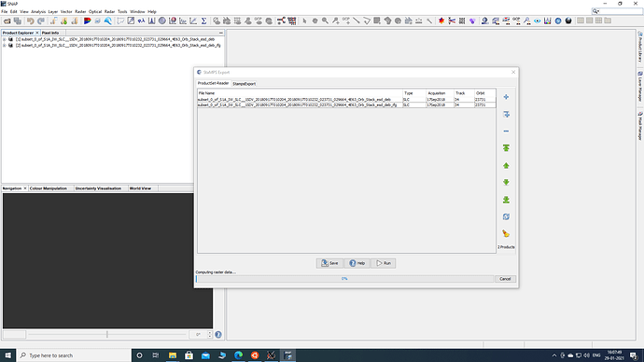Move product to top green icon
644x362 pixels.
point(506,148)
